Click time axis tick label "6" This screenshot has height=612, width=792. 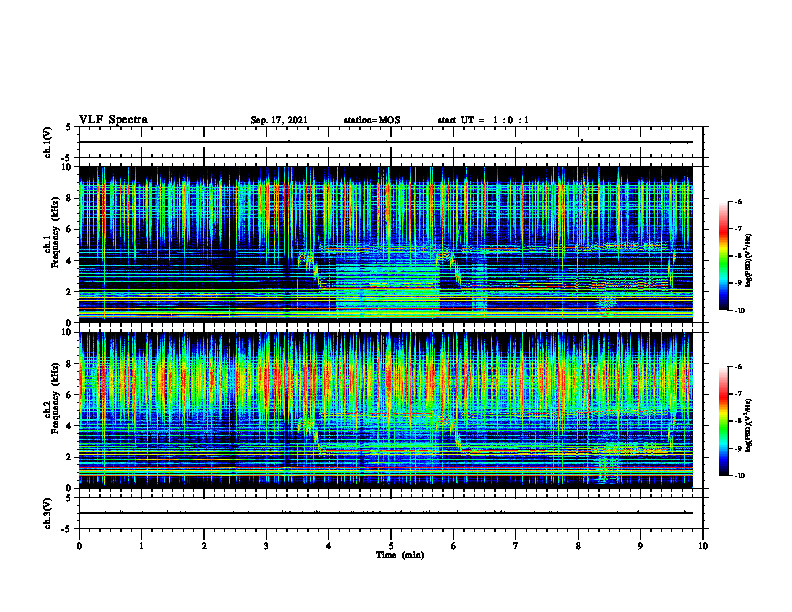(x=454, y=546)
